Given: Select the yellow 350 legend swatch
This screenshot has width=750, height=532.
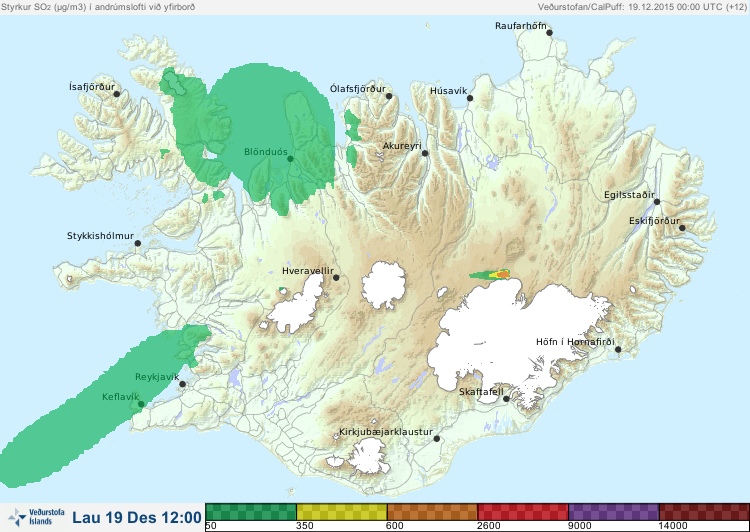Looking at the screenshot, I should point(342,512).
